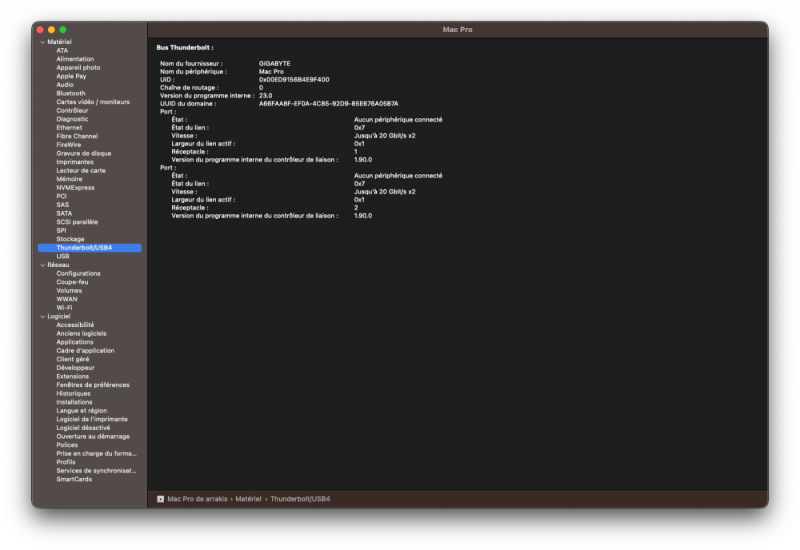
Task: Click the computer icon in the path bar
Action: 160,499
